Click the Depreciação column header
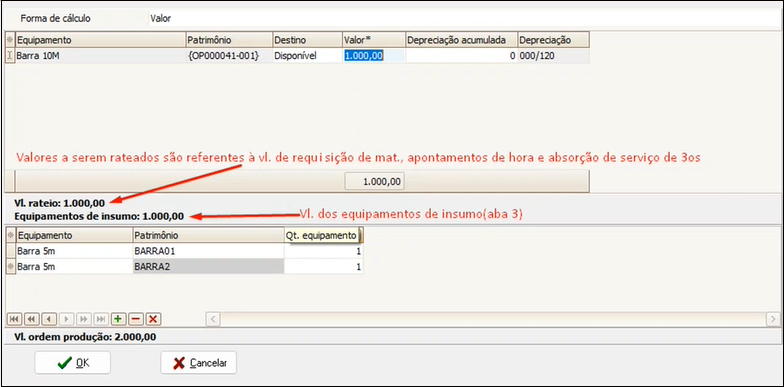Viewport: 784px width, 387px height. point(553,40)
